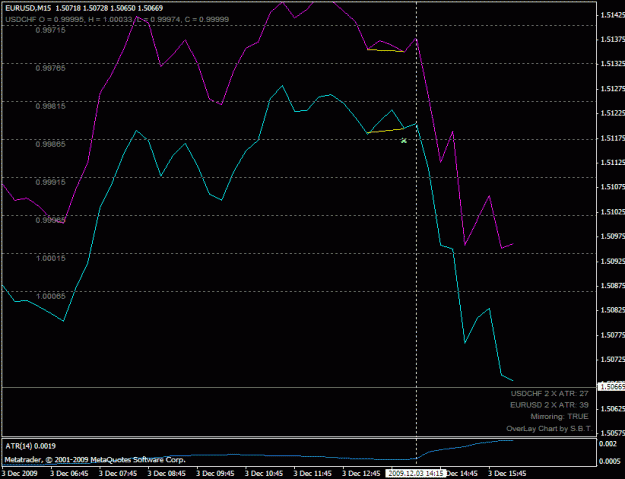
Task: Click the 1.50725 price scale value
Action: coord(612,359)
